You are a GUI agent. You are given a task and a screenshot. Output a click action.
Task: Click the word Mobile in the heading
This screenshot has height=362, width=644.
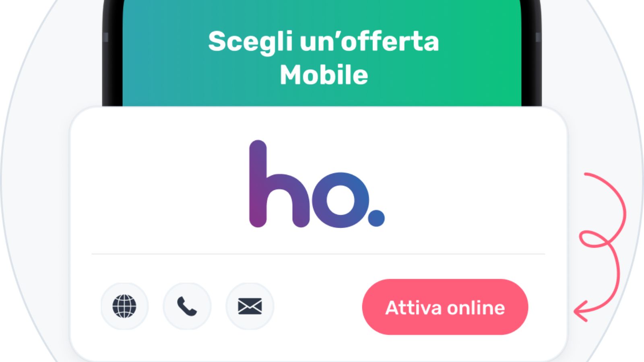click(324, 75)
